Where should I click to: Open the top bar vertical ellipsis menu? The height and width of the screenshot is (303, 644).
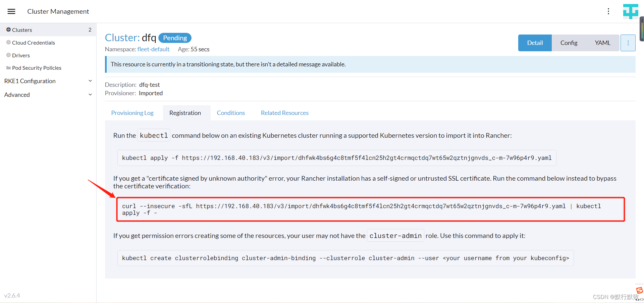click(608, 11)
